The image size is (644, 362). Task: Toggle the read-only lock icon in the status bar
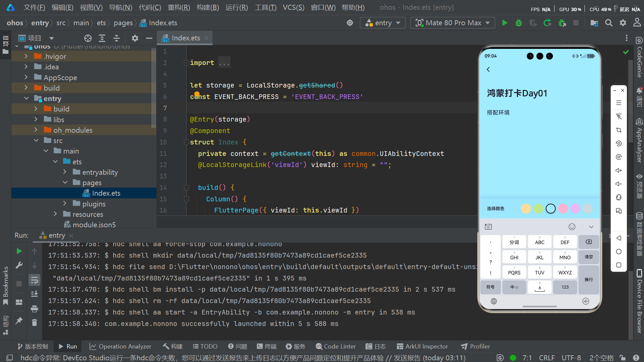(623, 358)
